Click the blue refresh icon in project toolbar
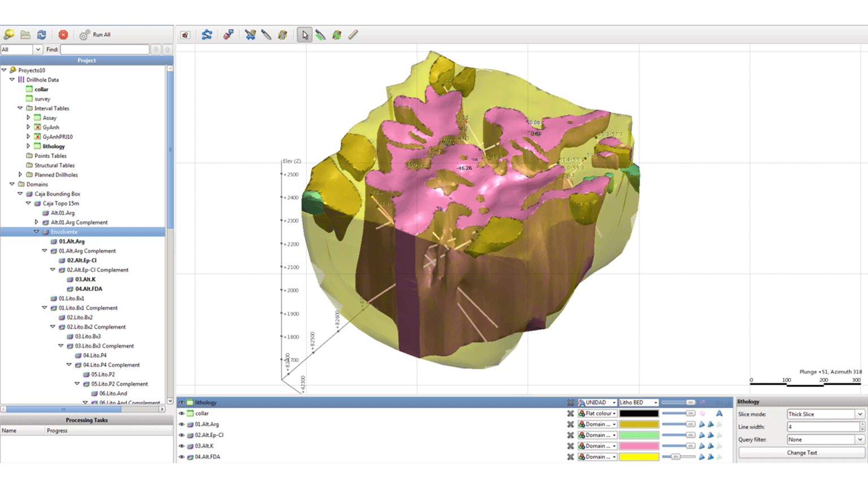 pos(41,35)
